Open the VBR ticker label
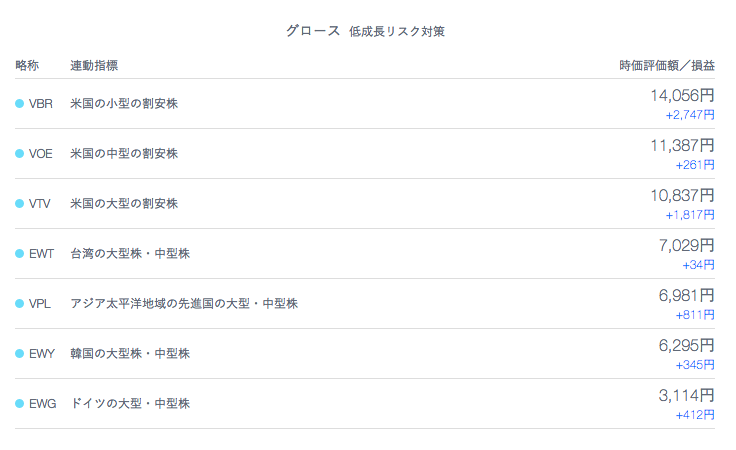 pos(41,104)
